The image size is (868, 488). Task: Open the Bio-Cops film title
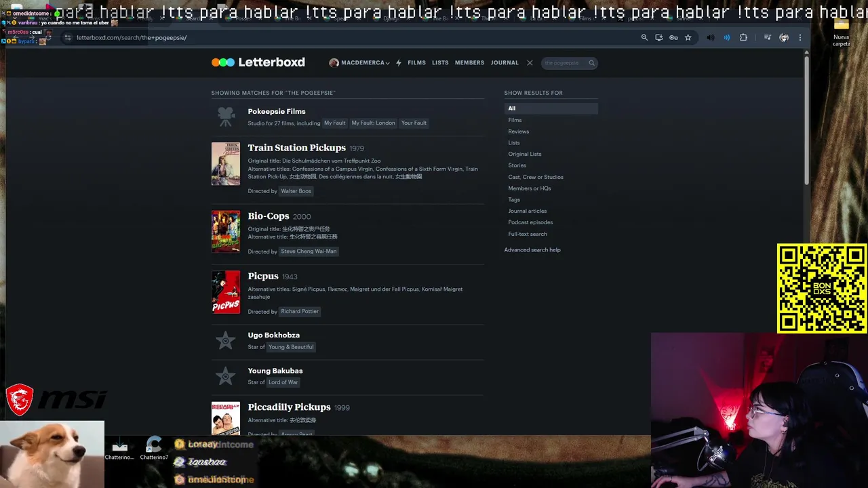point(269,216)
